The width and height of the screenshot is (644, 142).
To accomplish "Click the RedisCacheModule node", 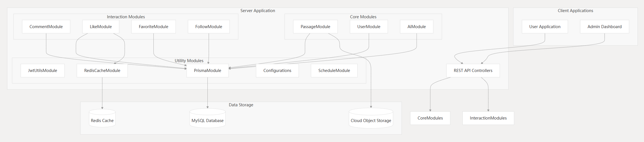I will coord(102,71).
